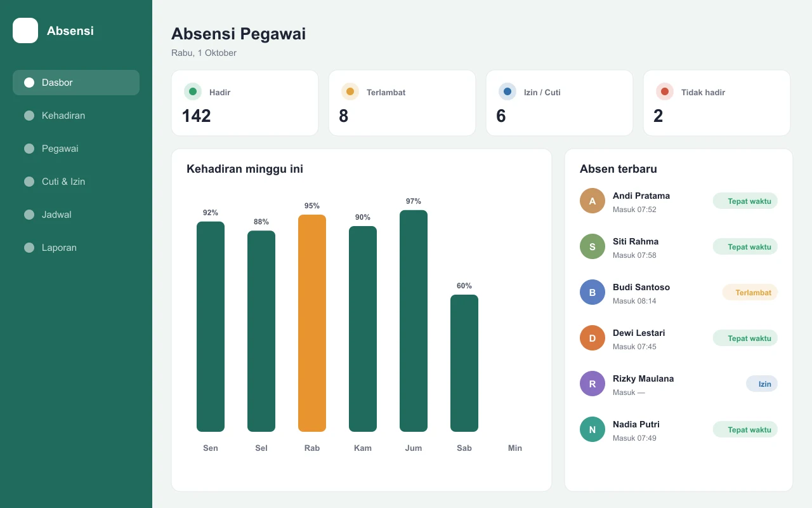
Task: Open the Dasbor sidebar item
Action: click(x=76, y=83)
